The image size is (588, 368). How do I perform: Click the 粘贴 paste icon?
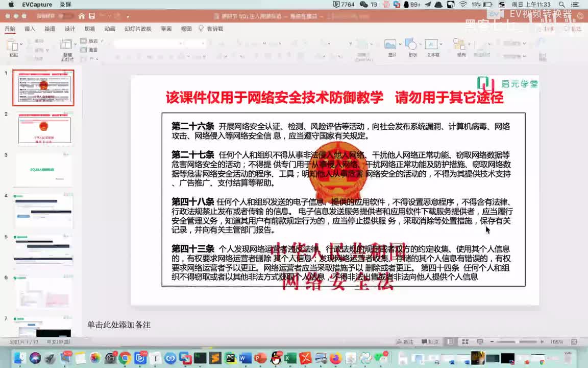coord(12,45)
